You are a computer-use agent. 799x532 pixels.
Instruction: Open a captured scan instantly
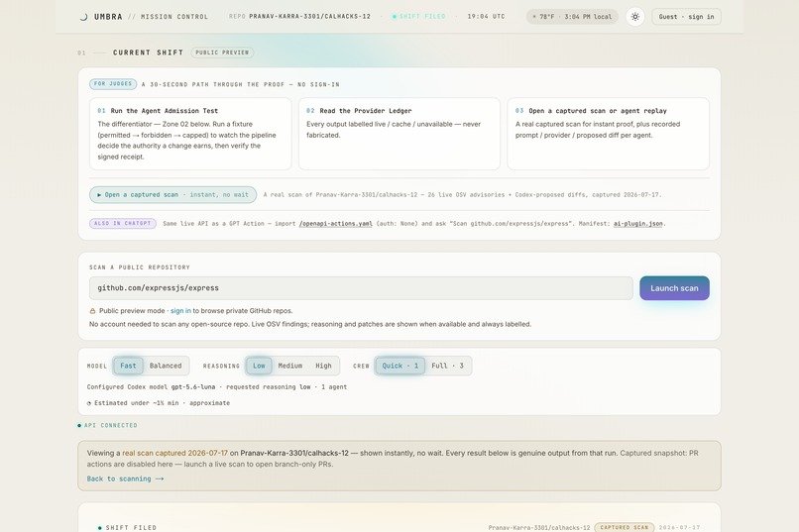(172, 194)
